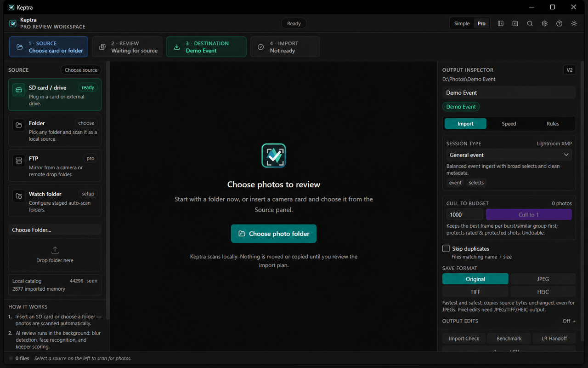Select TIFF save format
Image resolution: width=588 pixels, height=368 pixels.
475,292
